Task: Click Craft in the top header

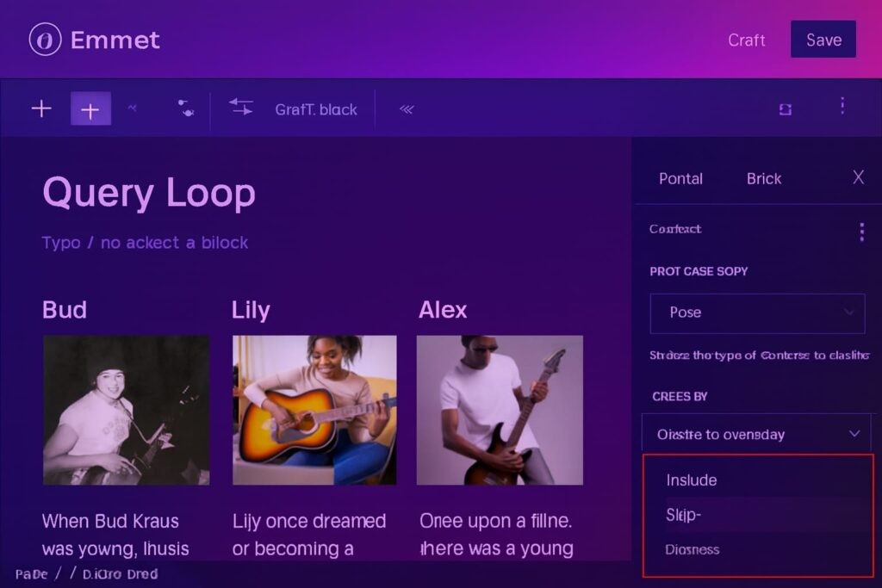Action: 746,40
